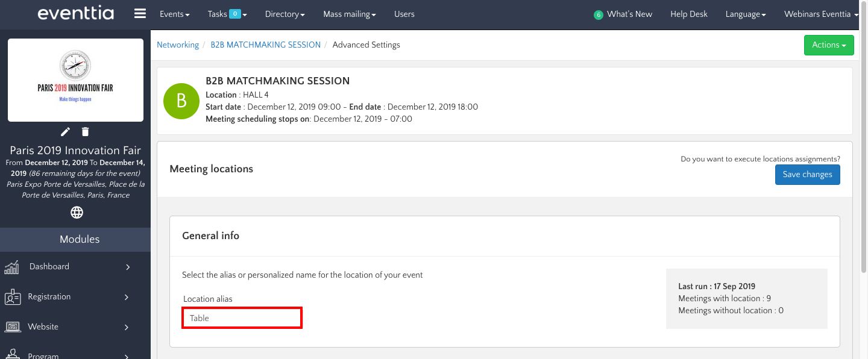Expand the Dashboard module chevron

127,267
